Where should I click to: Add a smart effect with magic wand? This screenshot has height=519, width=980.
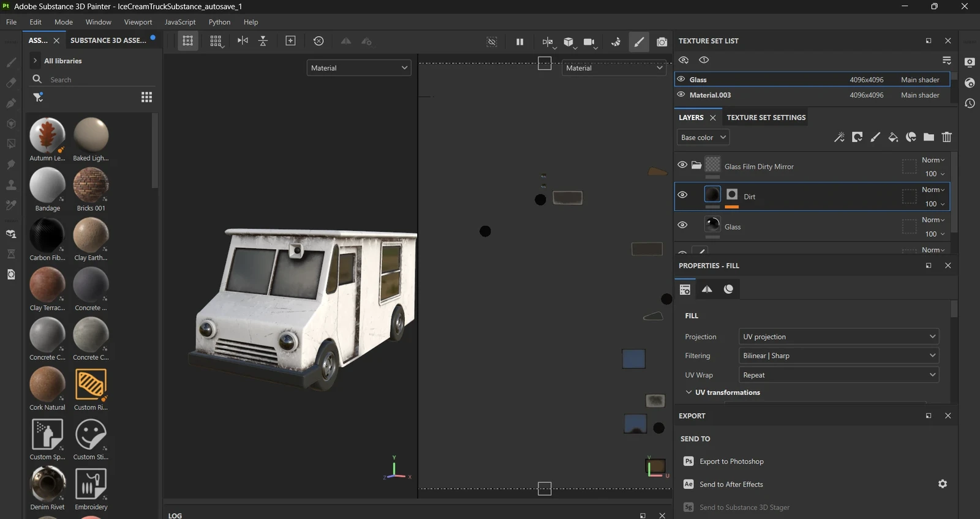[839, 137]
